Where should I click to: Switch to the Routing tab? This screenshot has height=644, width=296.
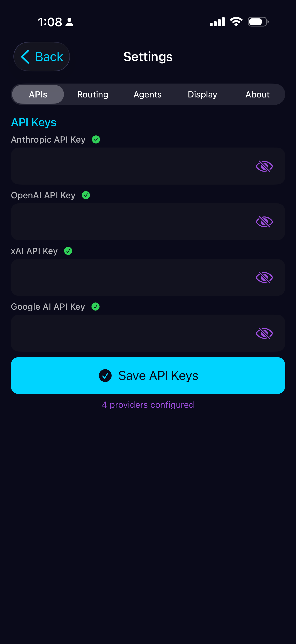[x=92, y=94]
